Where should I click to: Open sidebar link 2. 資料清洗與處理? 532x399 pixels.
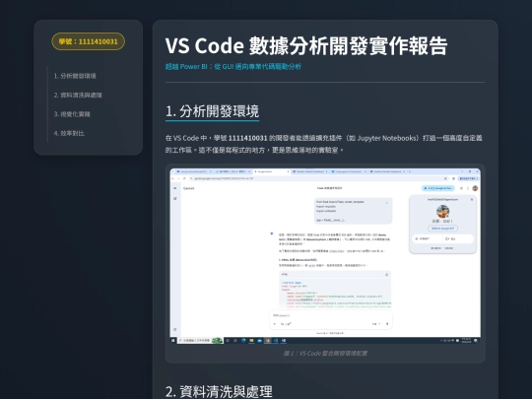point(78,95)
